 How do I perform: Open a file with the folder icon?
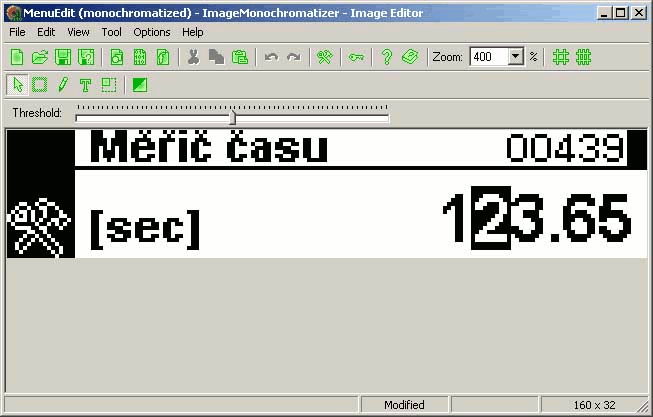pyautogui.click(x=40, y=57)
